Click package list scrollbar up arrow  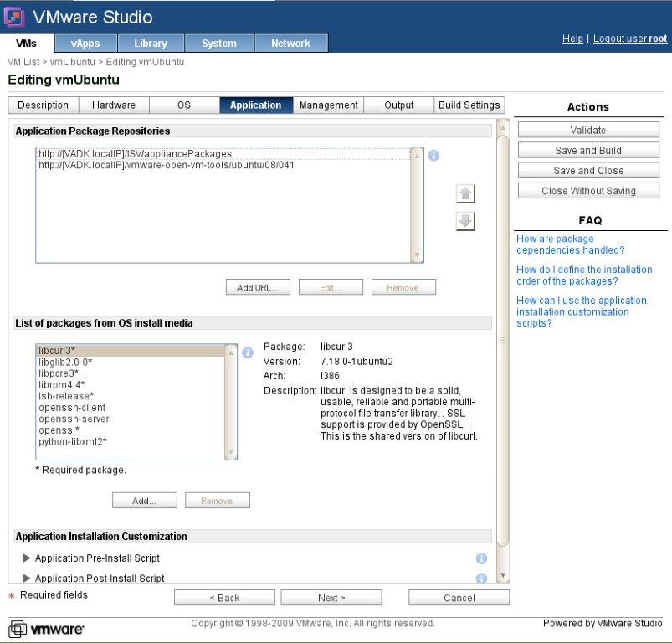(x=231, y=352)
